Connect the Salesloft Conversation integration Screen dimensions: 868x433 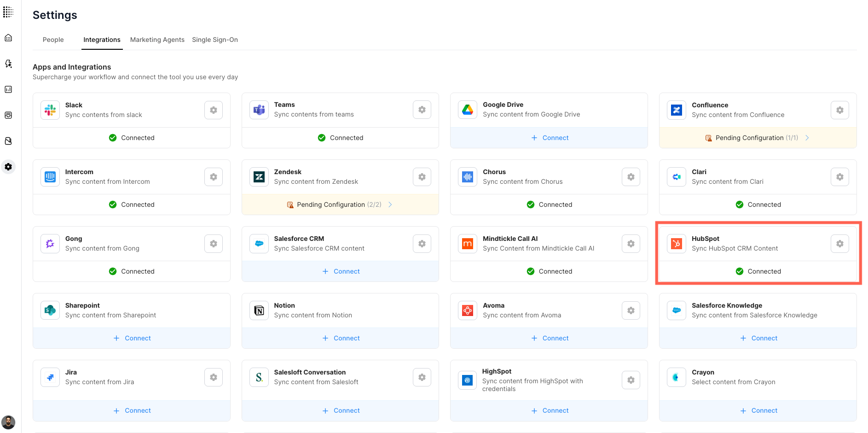click(x=341, y=410)
